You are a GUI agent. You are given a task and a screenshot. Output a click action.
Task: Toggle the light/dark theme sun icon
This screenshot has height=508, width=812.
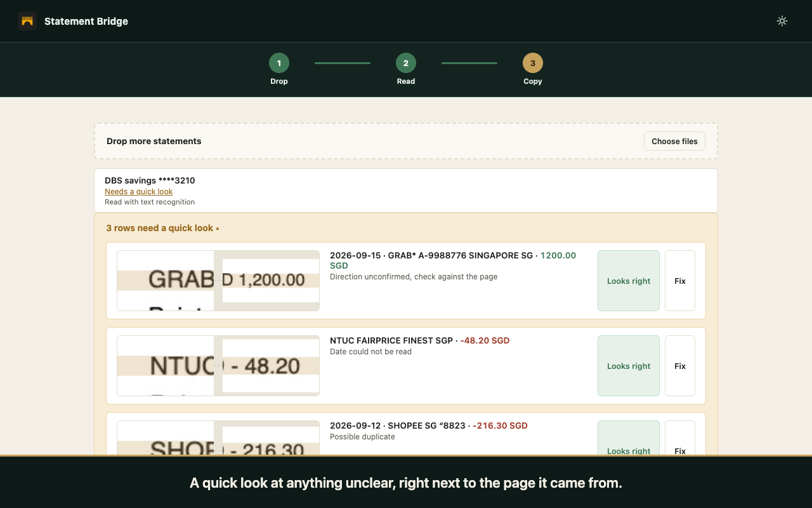pos(782,21)
